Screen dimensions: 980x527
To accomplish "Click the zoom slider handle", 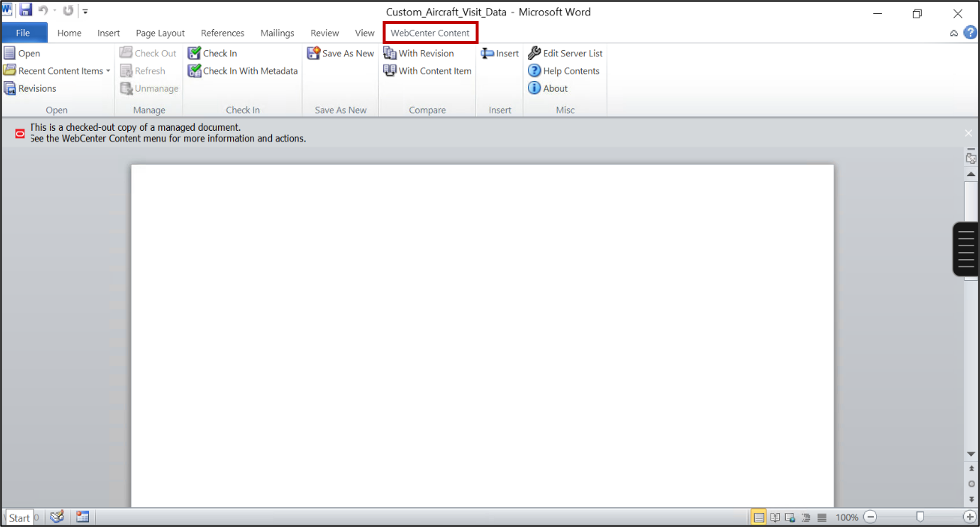I will 920,517.
